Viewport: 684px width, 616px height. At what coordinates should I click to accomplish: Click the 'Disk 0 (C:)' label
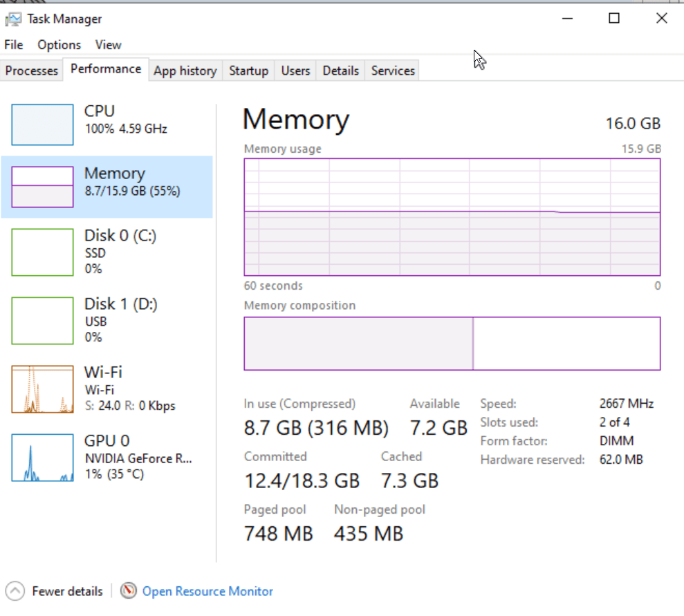[120, 236]
